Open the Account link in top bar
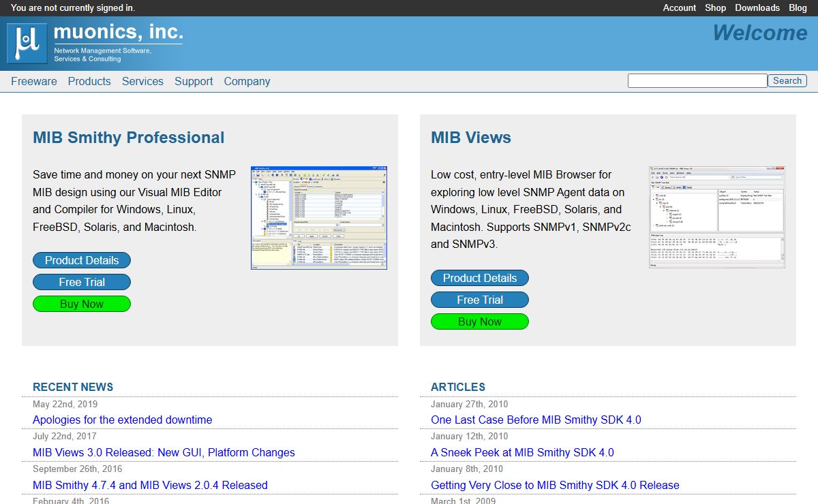 pyautogui.click(x=680, y=8)
